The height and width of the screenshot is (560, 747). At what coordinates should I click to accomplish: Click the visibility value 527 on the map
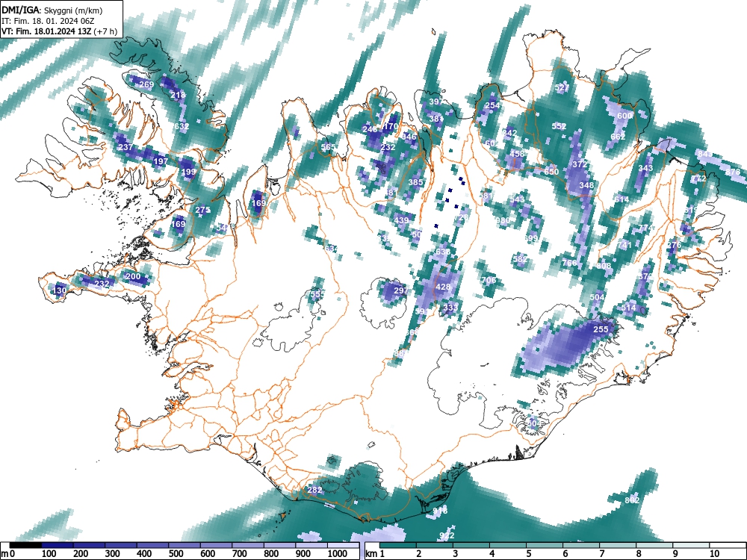click(x=562, y=88)
